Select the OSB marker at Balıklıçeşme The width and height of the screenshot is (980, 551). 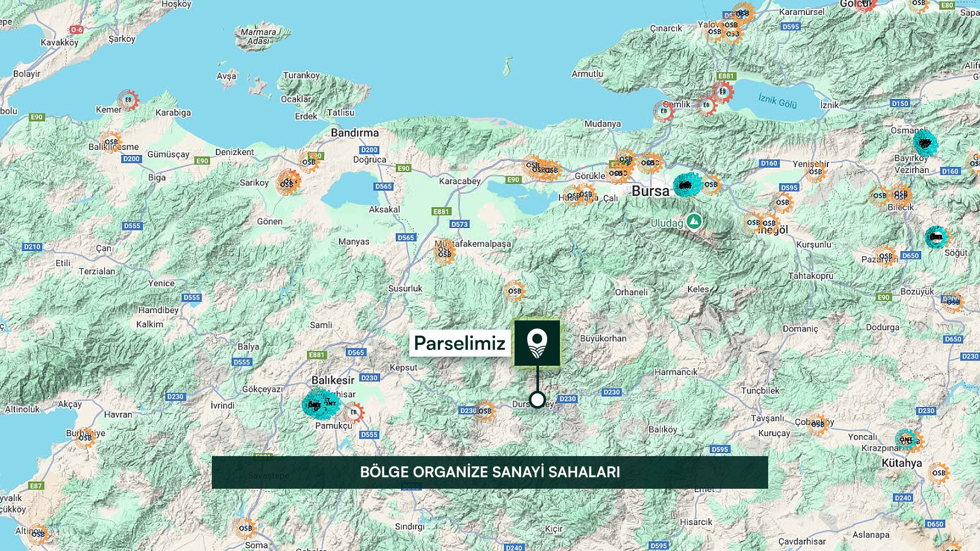[111, 142]
